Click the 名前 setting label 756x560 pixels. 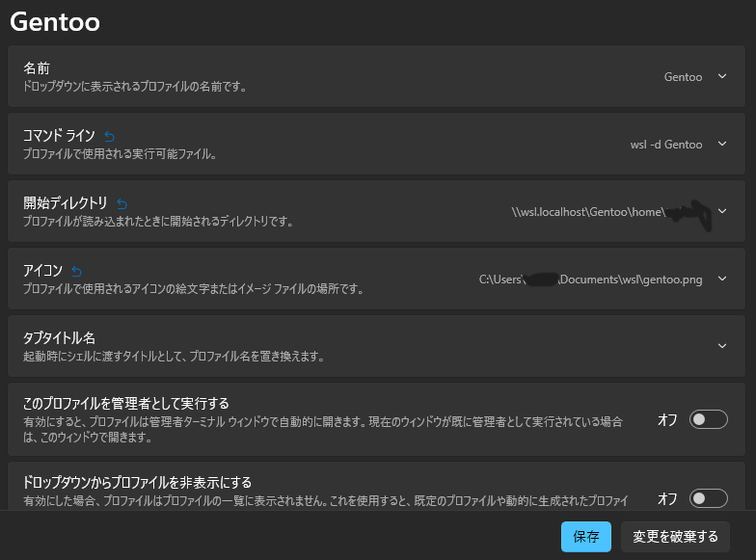pyautogui.click(x=37, y=68)
